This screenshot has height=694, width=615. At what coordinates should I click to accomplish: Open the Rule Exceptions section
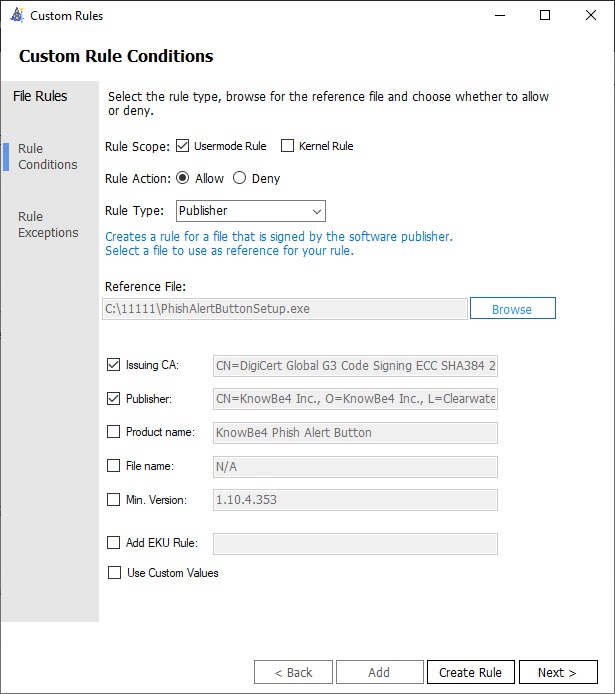[47, 225]
